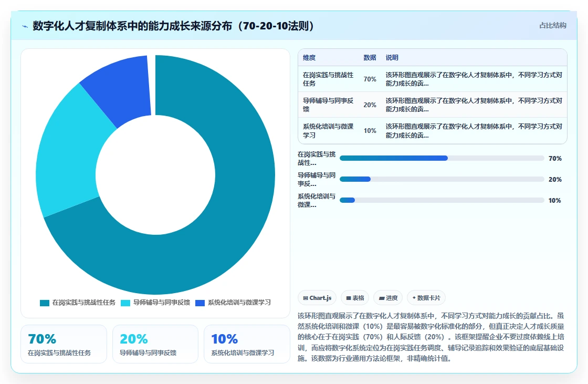Viewport: 588px width, 384px height.
Task: Click the 说明 column header
Action: pos(392,57)
